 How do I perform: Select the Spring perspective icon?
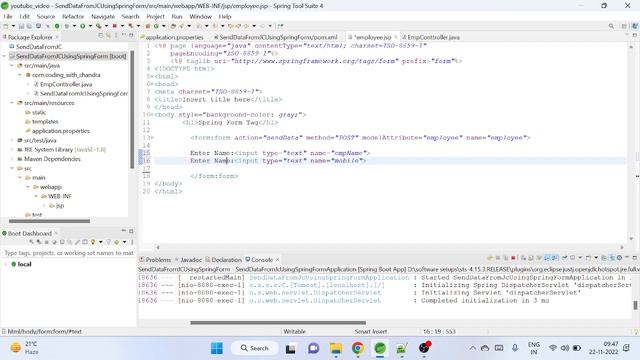(634, 26)
